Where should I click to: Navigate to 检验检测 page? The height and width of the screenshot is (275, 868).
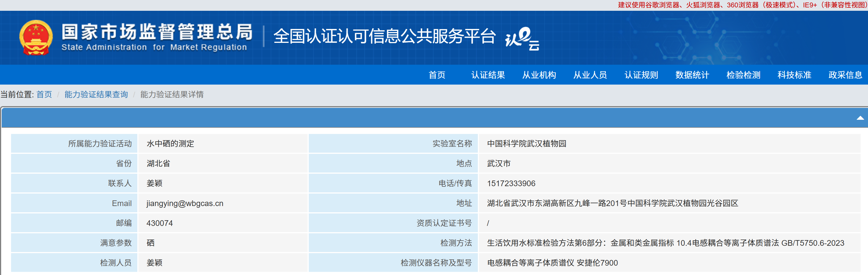743,75
